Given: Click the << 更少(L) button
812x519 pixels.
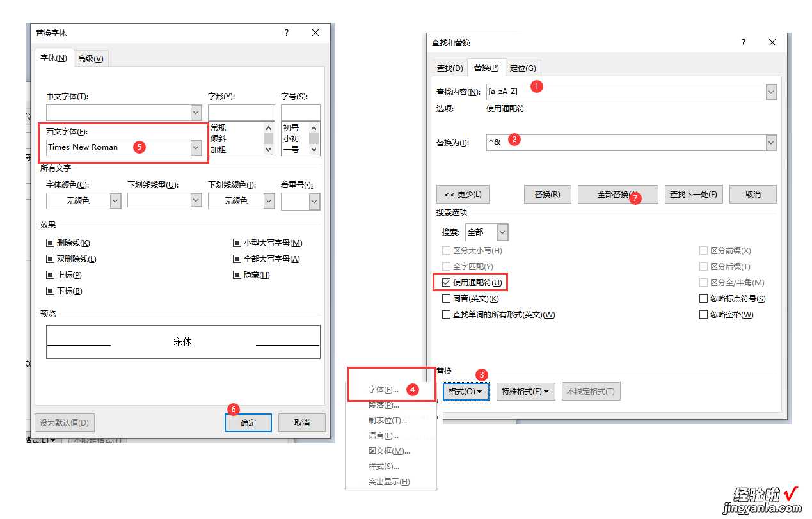Looking at the screenshot, I should (x=463, y=195).
